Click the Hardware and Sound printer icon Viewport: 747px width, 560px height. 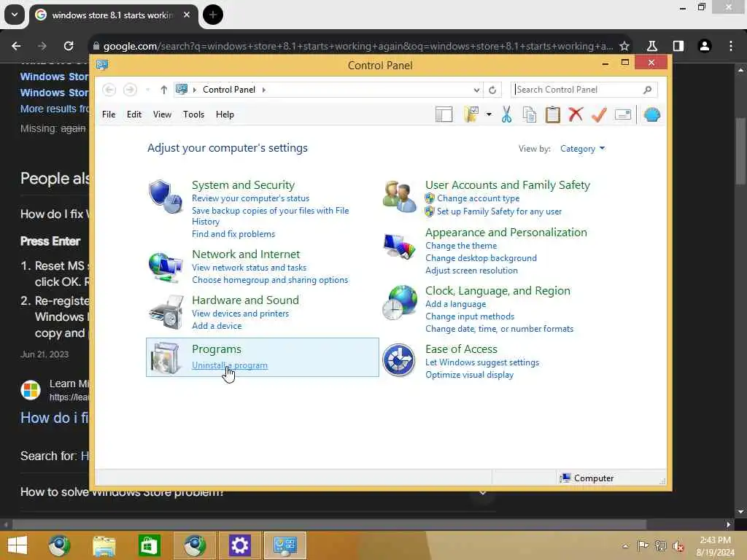[166, 312]
